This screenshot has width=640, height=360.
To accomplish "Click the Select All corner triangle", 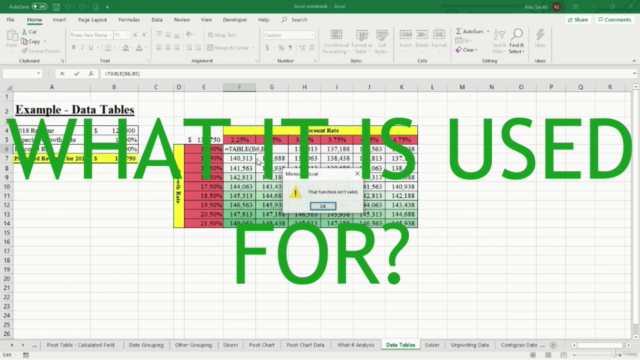I will tap(8, 87).
